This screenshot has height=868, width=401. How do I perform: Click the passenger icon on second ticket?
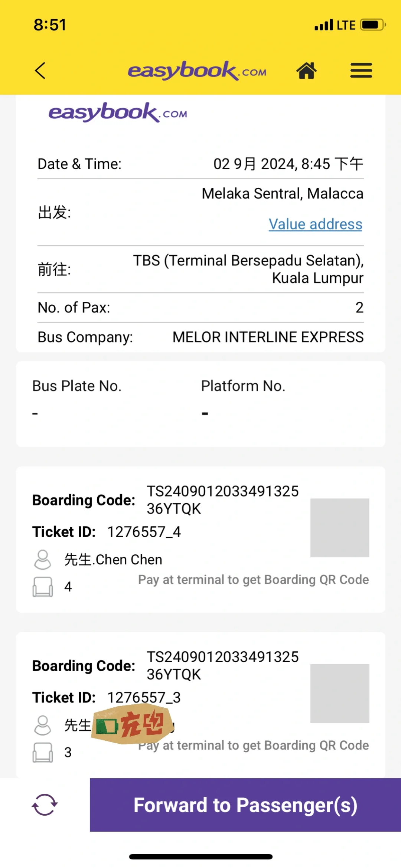[x=43, y=725]
